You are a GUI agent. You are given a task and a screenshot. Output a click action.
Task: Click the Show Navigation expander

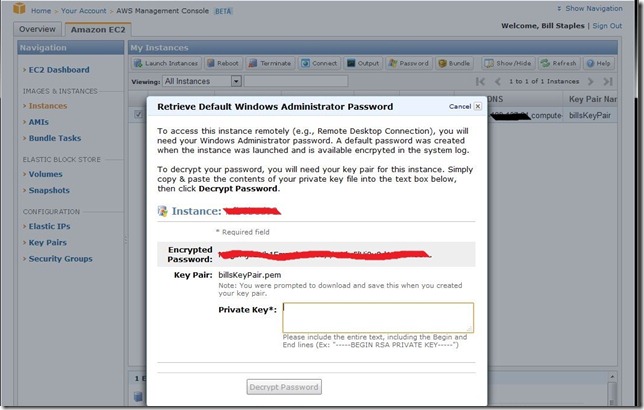[x=590, y=8]
